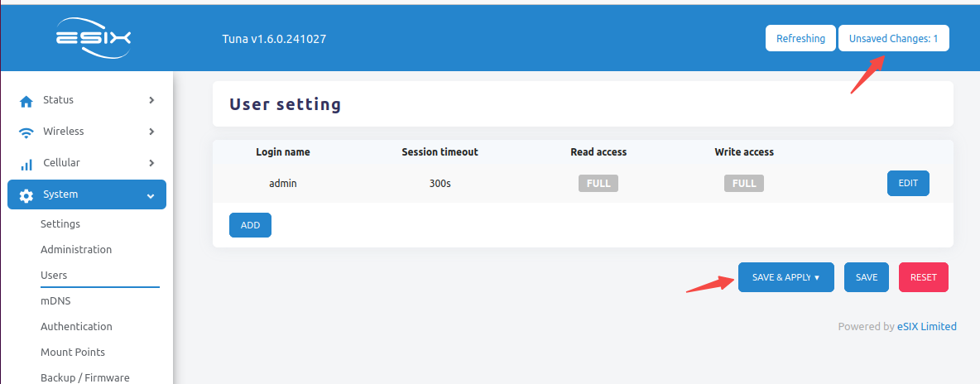Edit the admin user
980x384 pixels.
coord(908,184)
